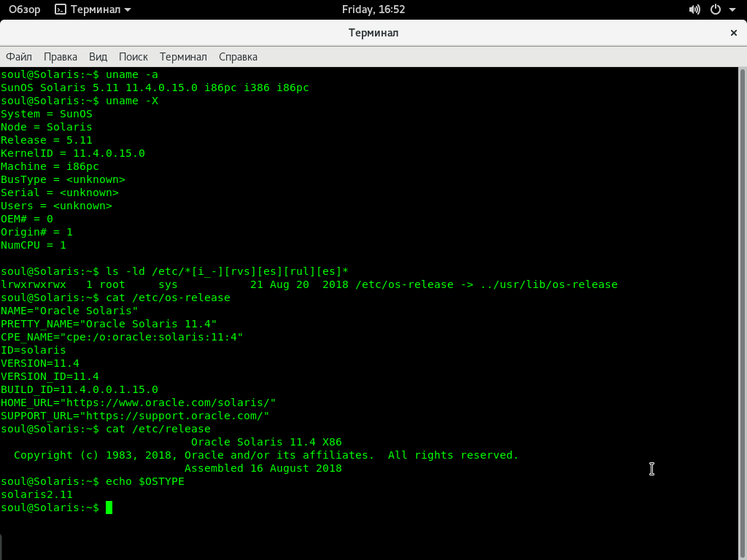Click the text 'Assembled 16 August 2018'

[263, 468]
